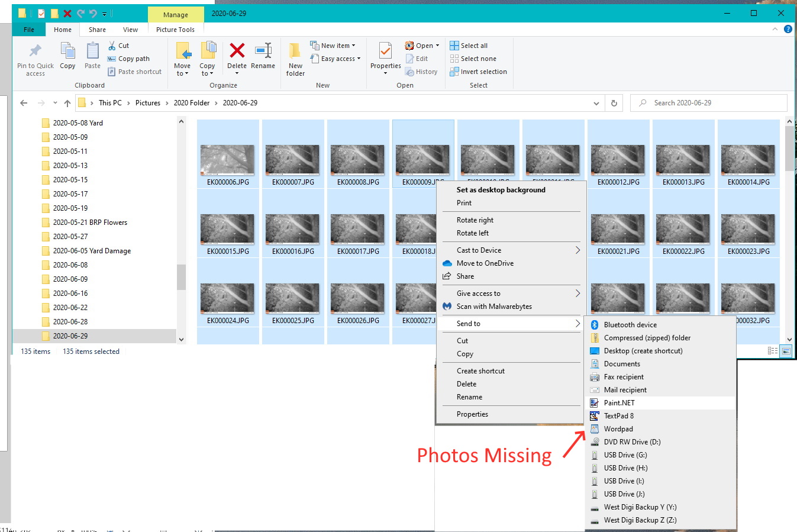Image resolution: width=797 pixels, height=532 pixels.
Task: Open Properties using the ribbon icon
Action: 385,57
